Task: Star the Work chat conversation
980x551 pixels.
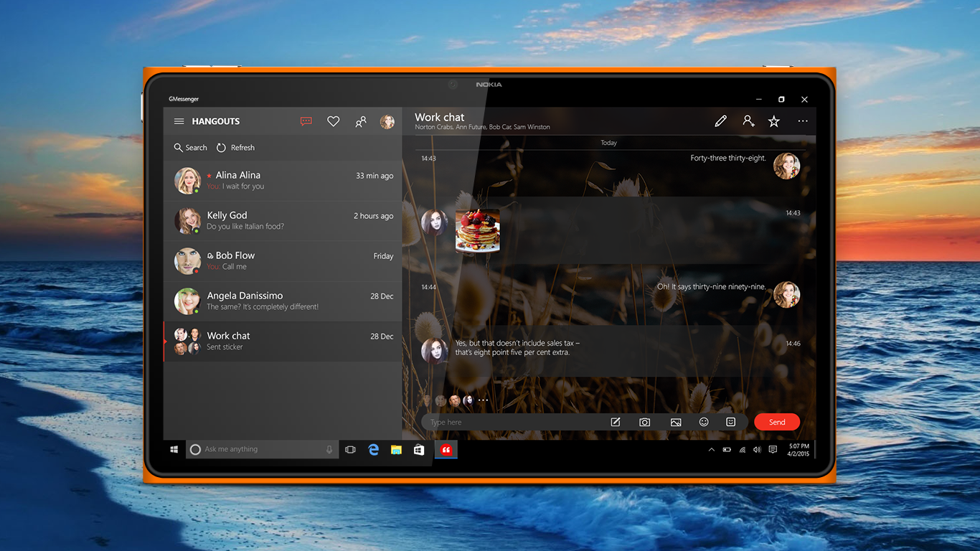Action: (x=774, y=121)
